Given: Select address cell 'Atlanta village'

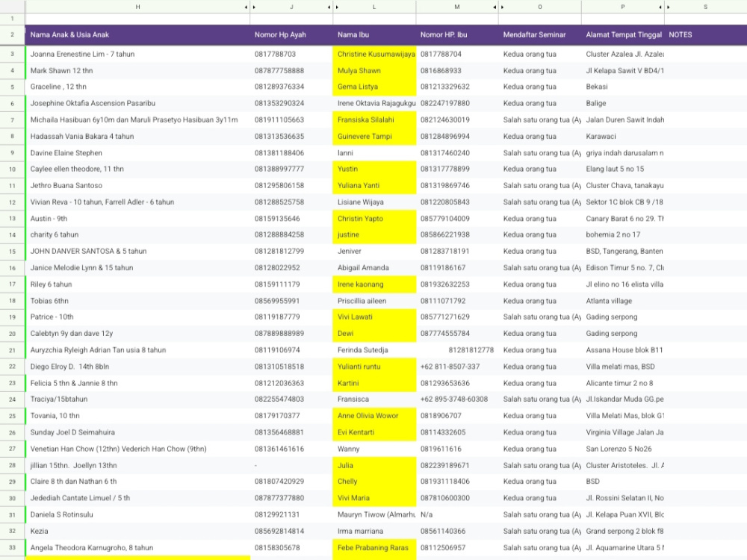Looking at the screenshot, I should (x=623, y=301).
